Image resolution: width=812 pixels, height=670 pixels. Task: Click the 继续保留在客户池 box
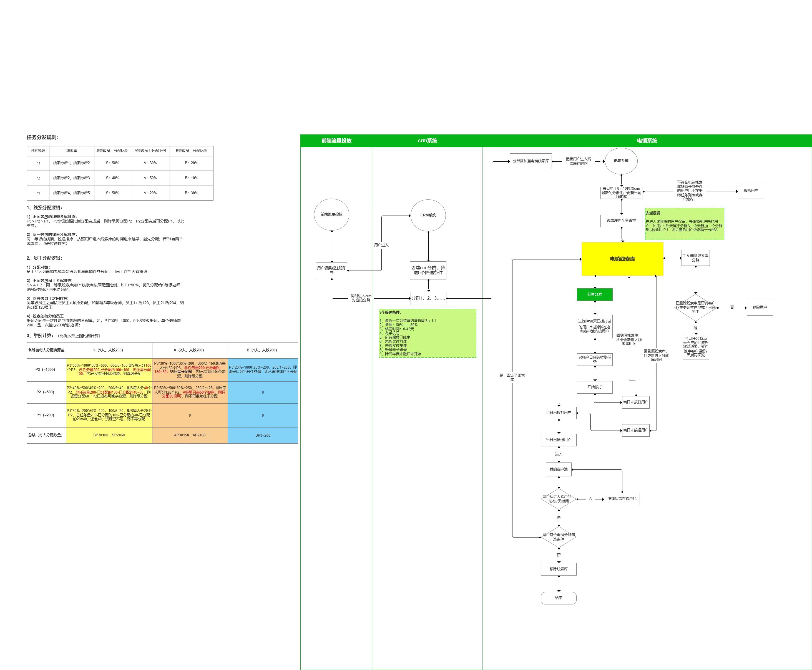click(x=622, y=499)
